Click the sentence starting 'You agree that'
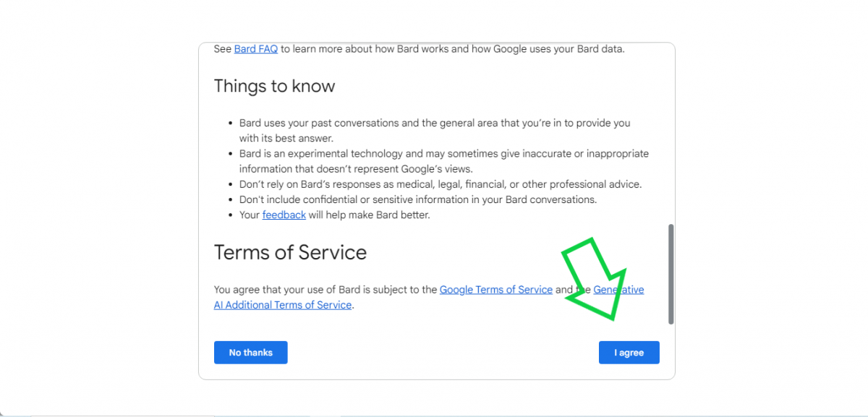 tap(325, 290)
